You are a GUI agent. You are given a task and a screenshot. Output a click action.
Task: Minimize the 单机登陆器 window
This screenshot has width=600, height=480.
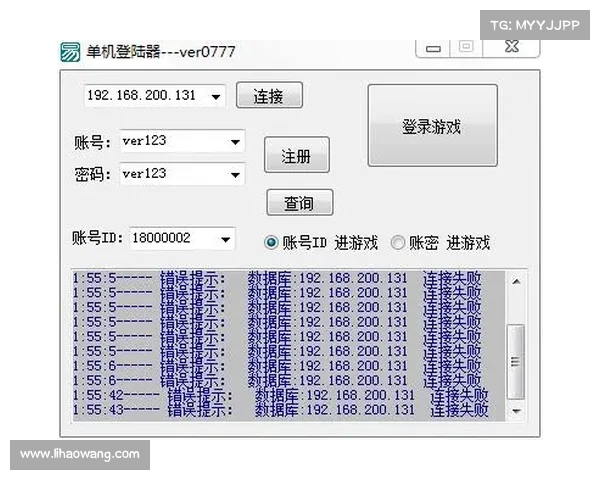pyautogui.click(x=433, y=48)
